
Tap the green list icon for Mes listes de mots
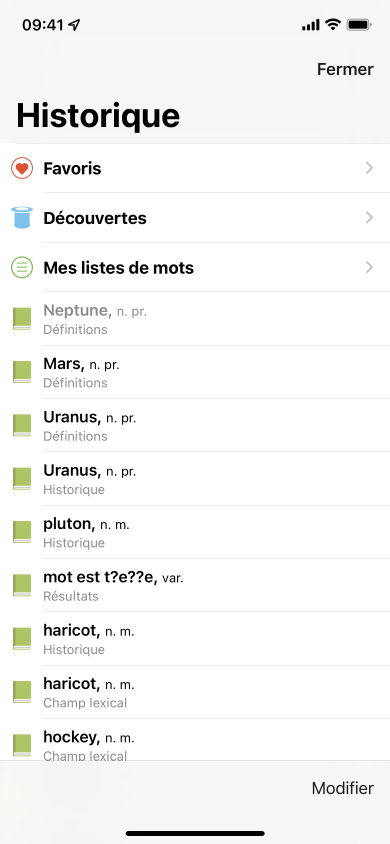pyautogui.click(x=22, y=268)
